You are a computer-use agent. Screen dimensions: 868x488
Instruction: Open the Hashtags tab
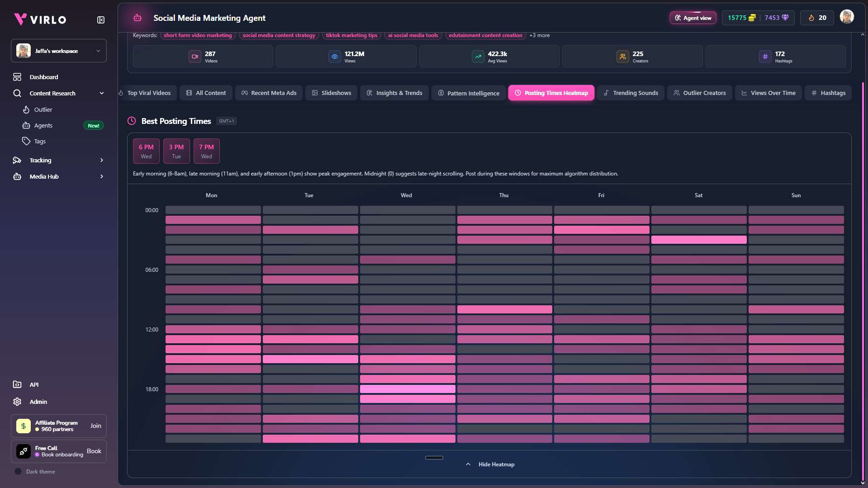pyautogui.click(x=828, y=93)
